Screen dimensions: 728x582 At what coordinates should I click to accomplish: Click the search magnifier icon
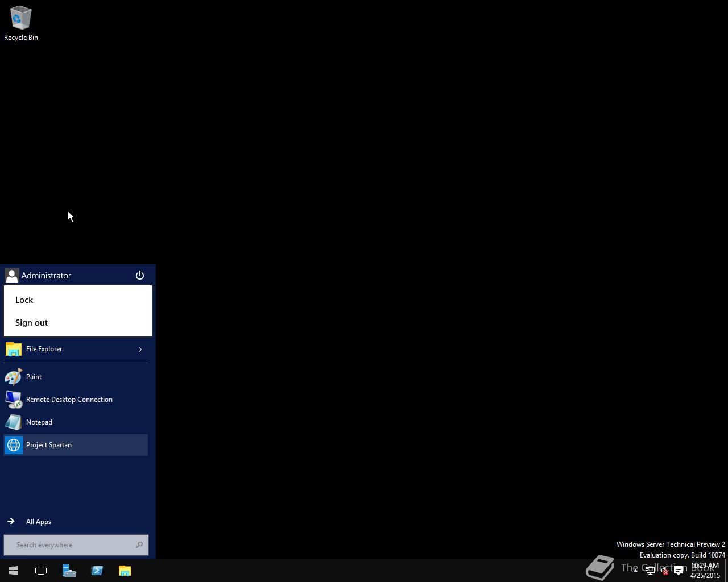click(139, 545)
